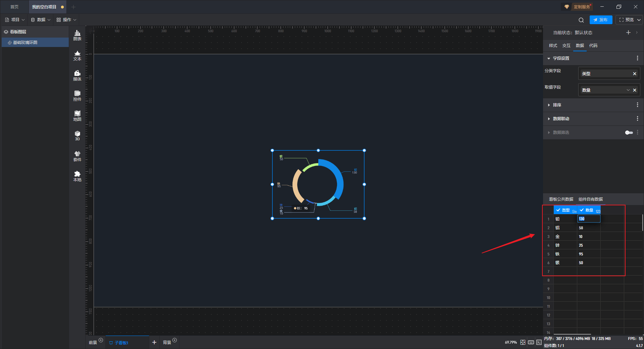Uncheck the 数量 column header

coord(582,210)
